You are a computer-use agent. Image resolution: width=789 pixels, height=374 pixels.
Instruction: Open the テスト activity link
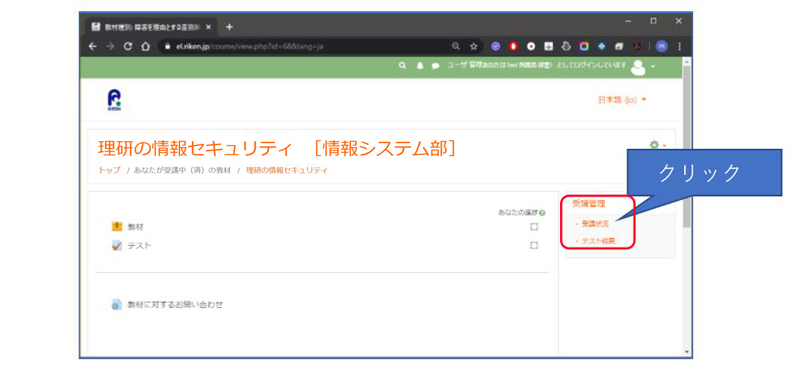[139, 246]
